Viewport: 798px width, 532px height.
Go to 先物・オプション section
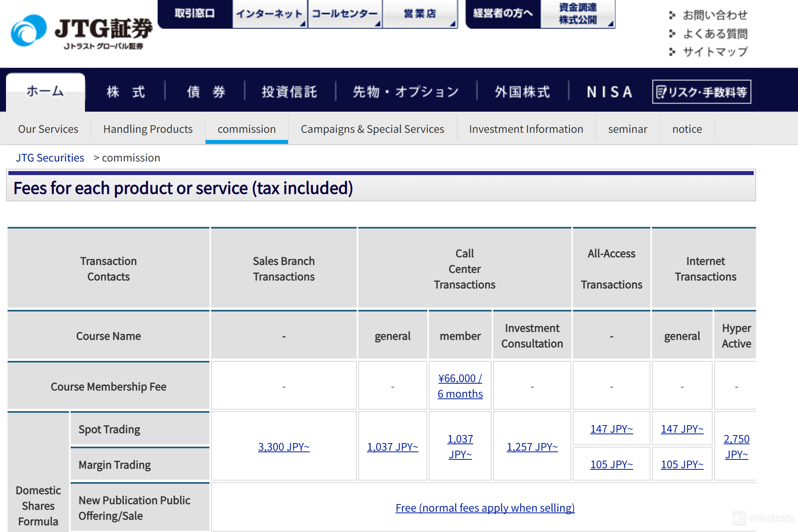point(406,92)
